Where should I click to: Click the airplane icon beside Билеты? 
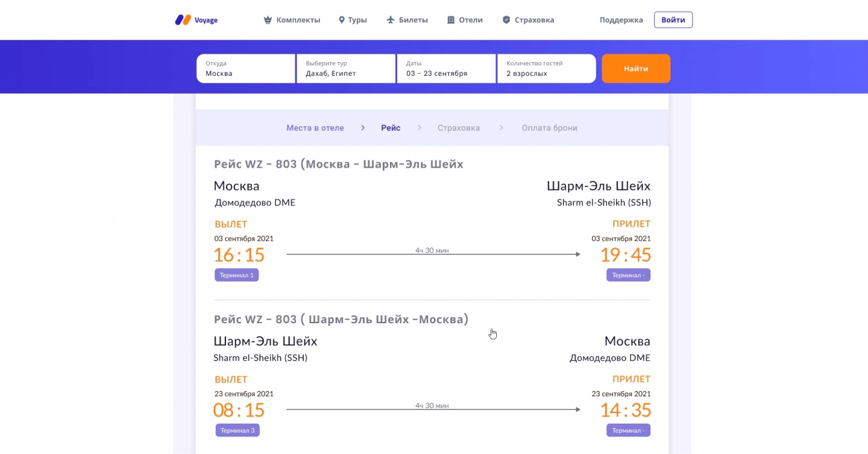coord(390,20)
